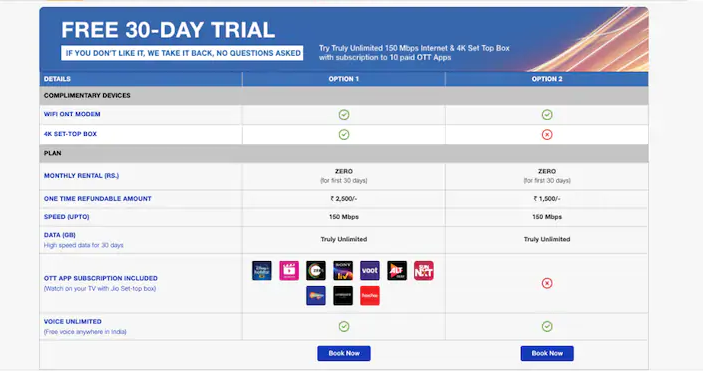The height and width of the screenshot is (371, 703).
Task: Click the pink JioCinema app icon
Action: [x=289, y=271]
